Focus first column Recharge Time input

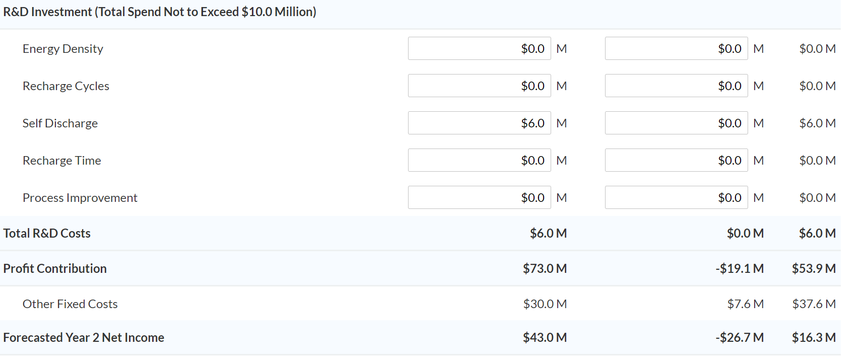(479, 160)
